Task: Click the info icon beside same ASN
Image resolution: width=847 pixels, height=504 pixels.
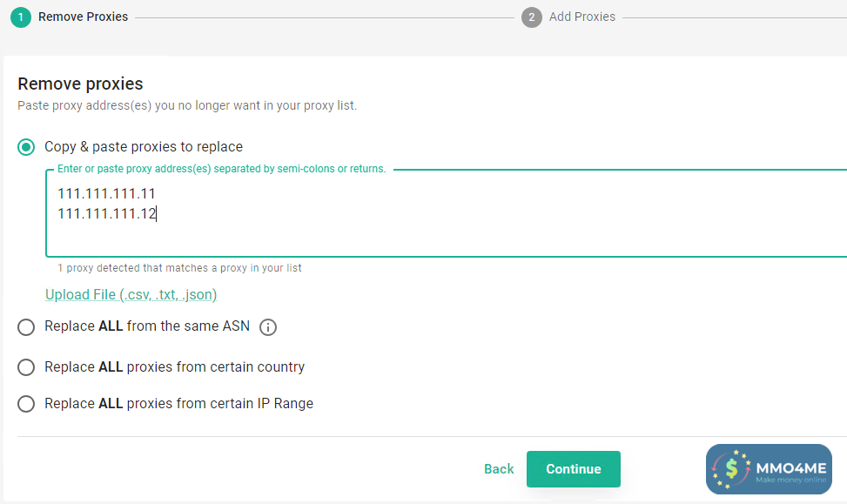Action: coord(268,327)
